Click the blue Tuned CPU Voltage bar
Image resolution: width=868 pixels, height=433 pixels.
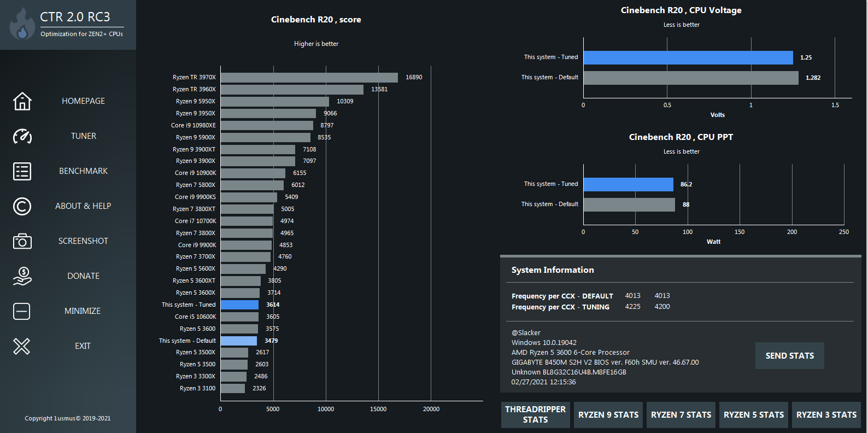point(688,57)
